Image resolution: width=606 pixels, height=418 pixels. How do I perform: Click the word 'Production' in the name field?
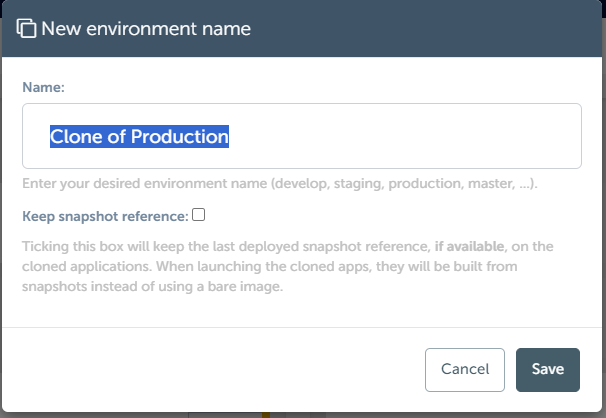coord(182,137)
